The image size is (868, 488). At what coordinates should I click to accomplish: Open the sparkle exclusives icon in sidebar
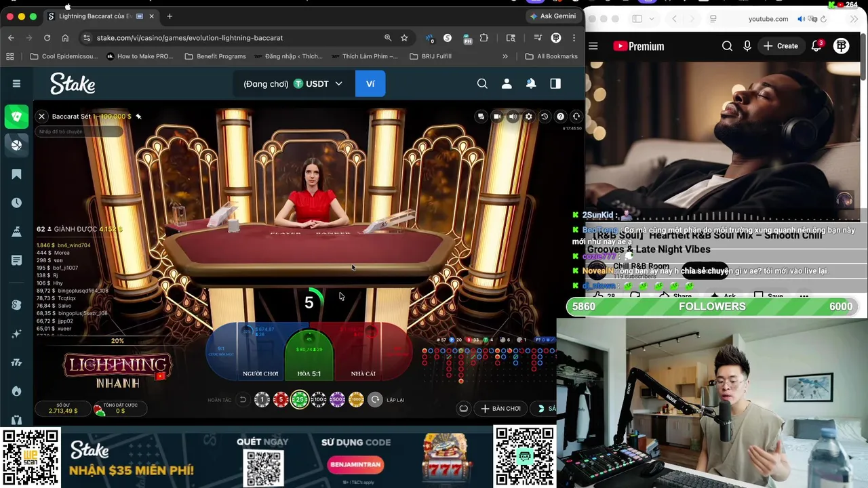[16, 333]
